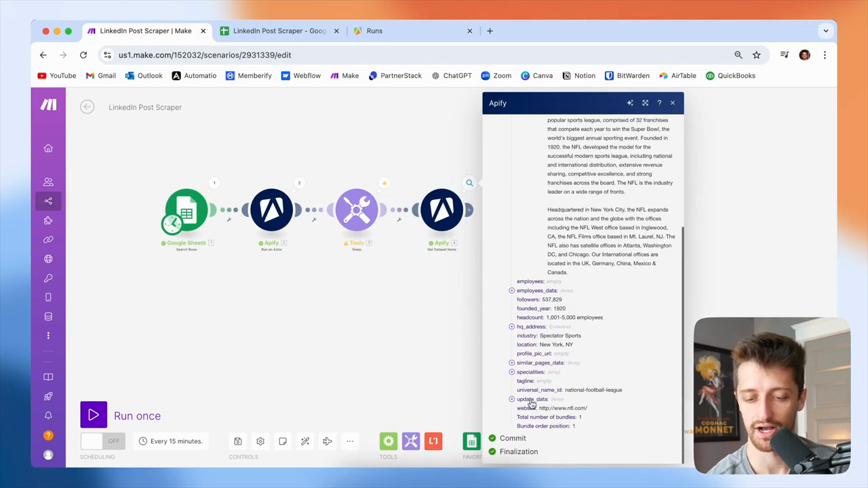Viewport: 868px width, 488px height.
Task: Click the magnifier output bubble above Apify
Action: tap(469, 183)
